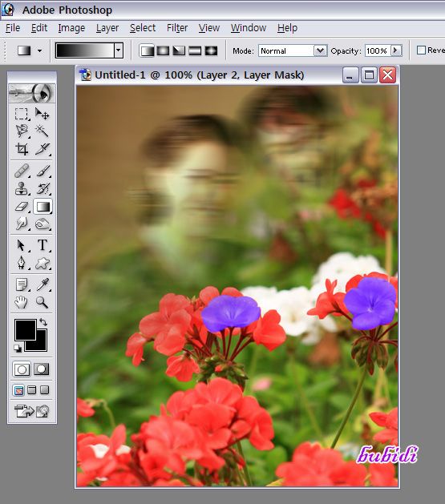Screen dimensions: 445x504
Task: Choose Linear Gradient style
Action: click(147, 50)
